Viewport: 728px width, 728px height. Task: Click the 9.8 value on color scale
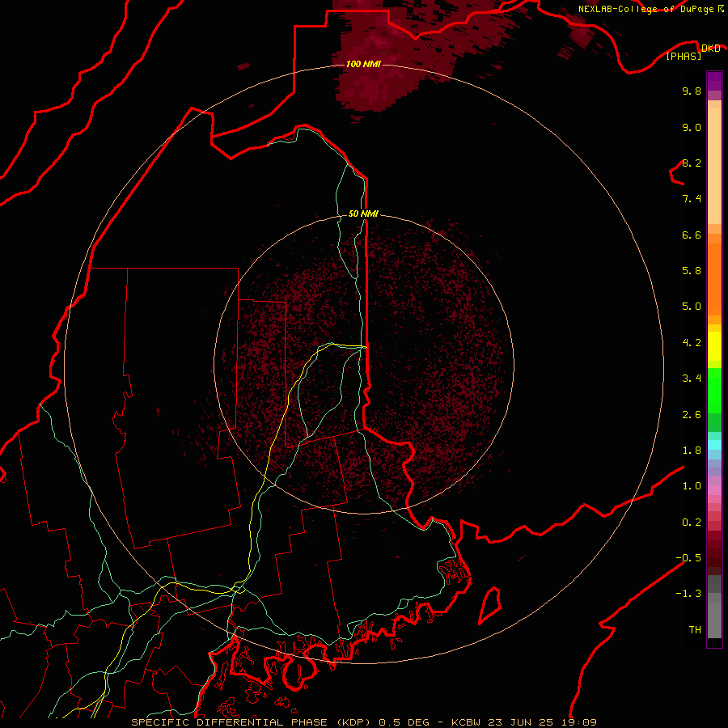[692, 91]
